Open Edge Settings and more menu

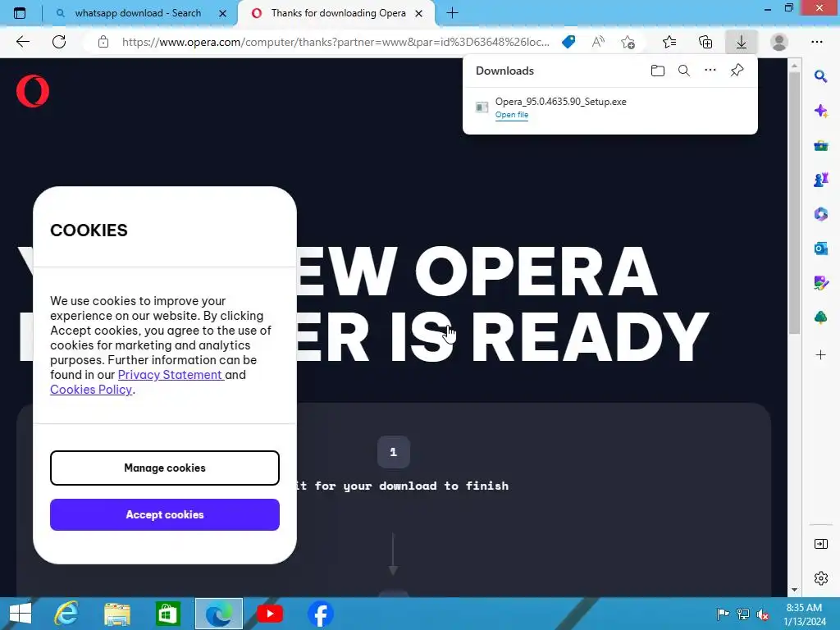point(817,42)
